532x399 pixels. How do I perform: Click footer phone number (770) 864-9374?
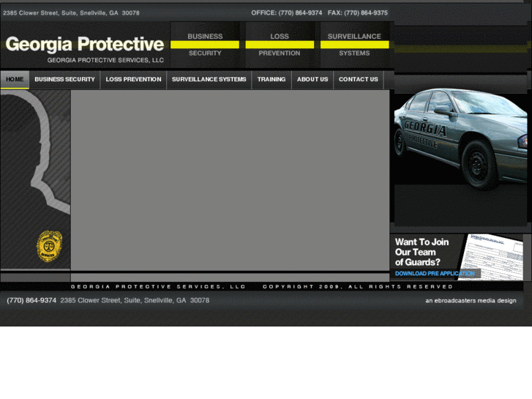31,300
